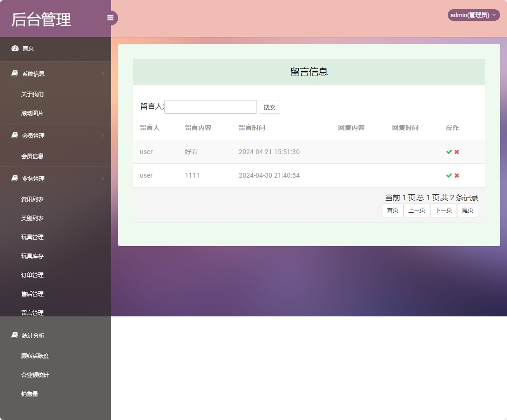
Task: Jump to 尾页 last page
Action: click(x=467, y=210)
